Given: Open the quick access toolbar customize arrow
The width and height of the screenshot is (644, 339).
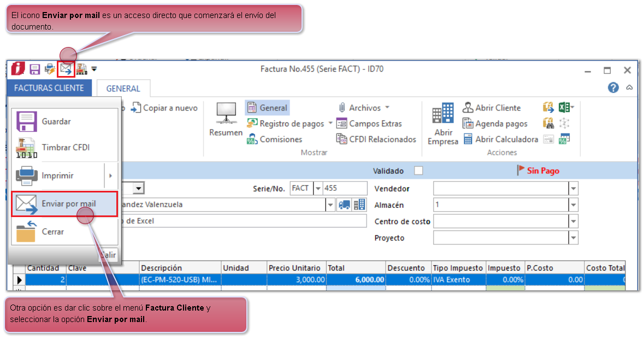Looking at the screenshot, I should (x=94, y=69).
